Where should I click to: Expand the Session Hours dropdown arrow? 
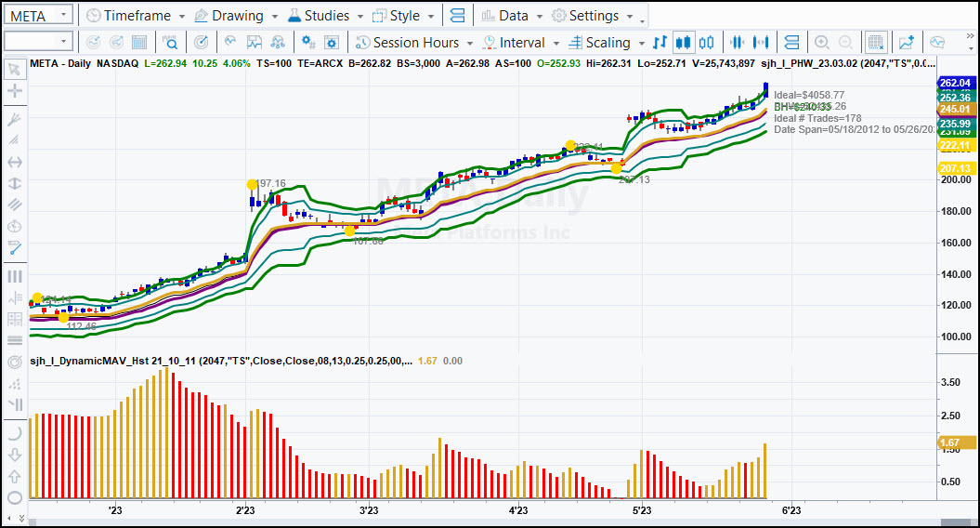pos(469,43)
